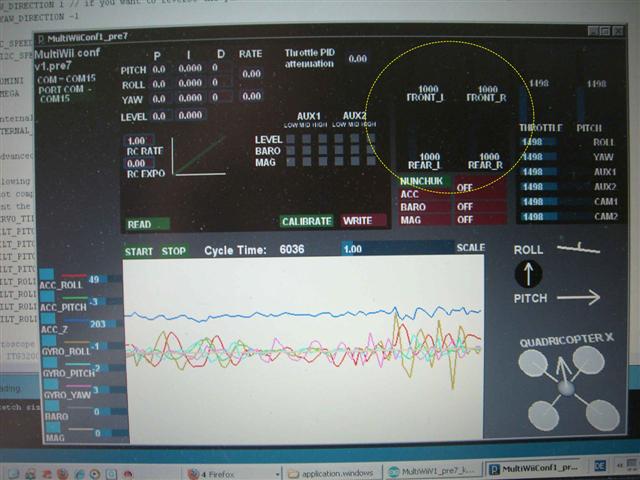
Task: Click the CAM2 channel bar showing 1498
Action: click(558, 216)
